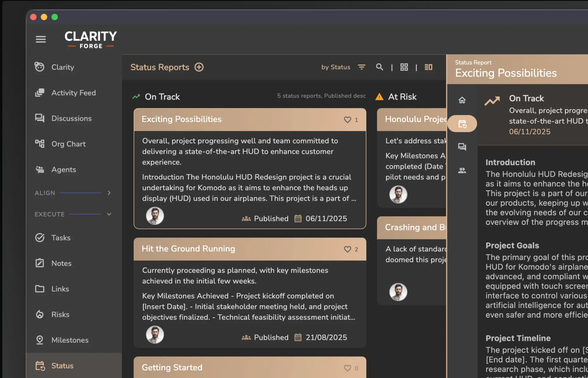This screenshot has height=378, width=588.
Task: Open Milestones in the sidebar
Action: [x=70, y=340]
